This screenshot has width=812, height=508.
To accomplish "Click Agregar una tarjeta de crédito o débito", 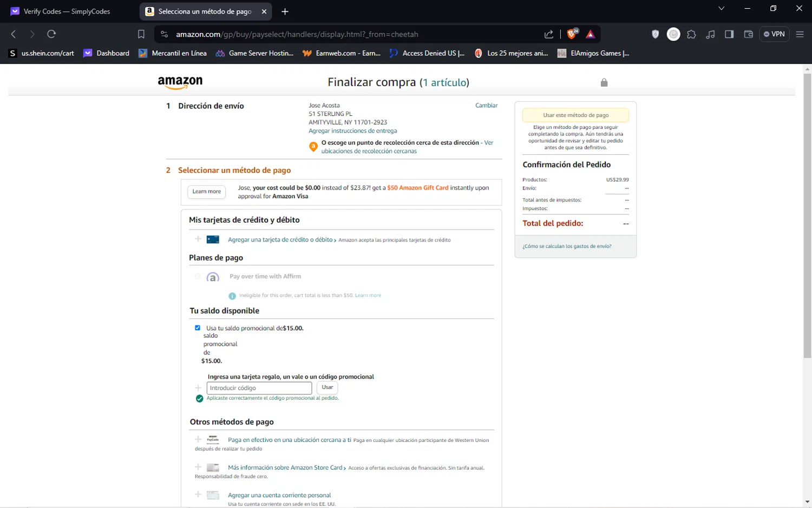I will [x=280, y=240].
